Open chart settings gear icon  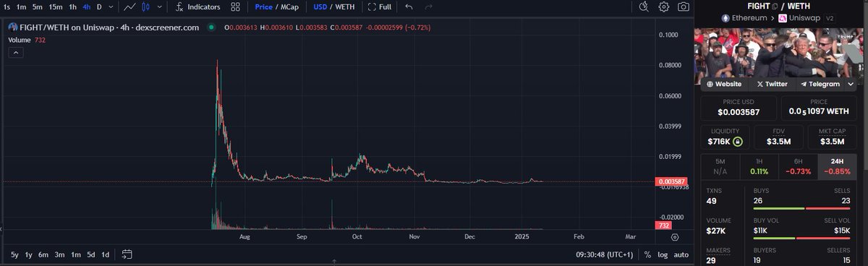664,7
